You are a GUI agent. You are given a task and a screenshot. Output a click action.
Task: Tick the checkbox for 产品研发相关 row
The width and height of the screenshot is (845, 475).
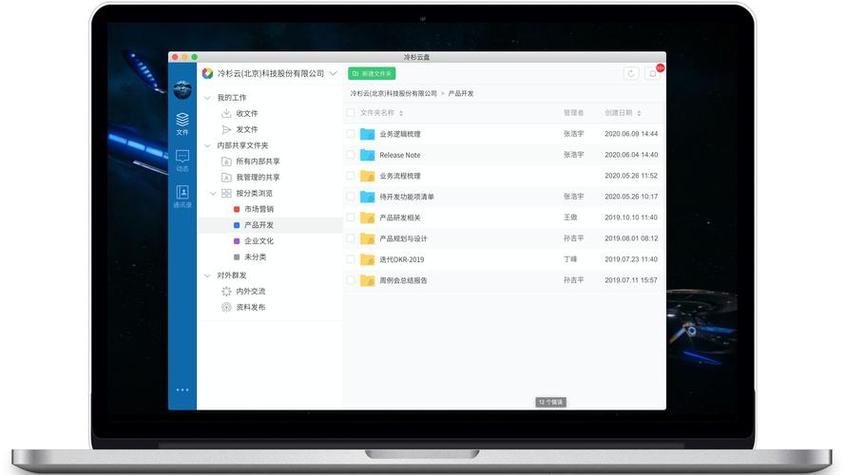[x=350, y=217]
